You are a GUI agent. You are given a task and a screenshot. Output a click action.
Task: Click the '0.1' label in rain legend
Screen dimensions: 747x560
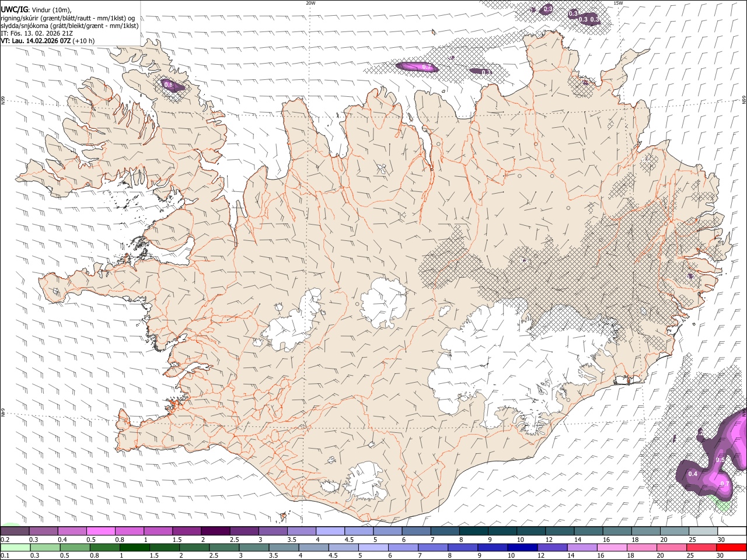[4, 556]
